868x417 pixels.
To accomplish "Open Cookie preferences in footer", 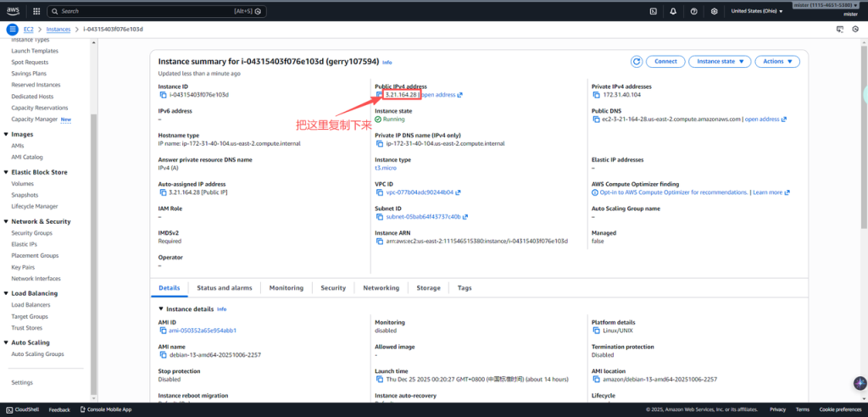I will click(x=840, y=410).
